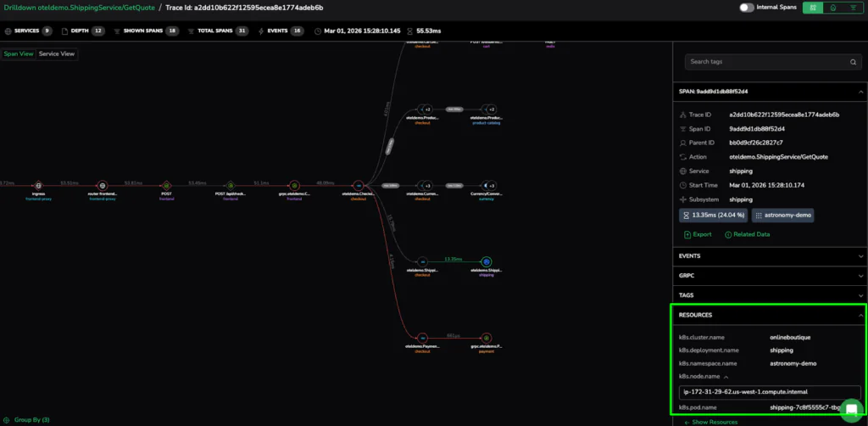Viewport: 868px width, 426px height.
Task: Click the search magnifier icon in the tags field
Action: pos(853,62)
